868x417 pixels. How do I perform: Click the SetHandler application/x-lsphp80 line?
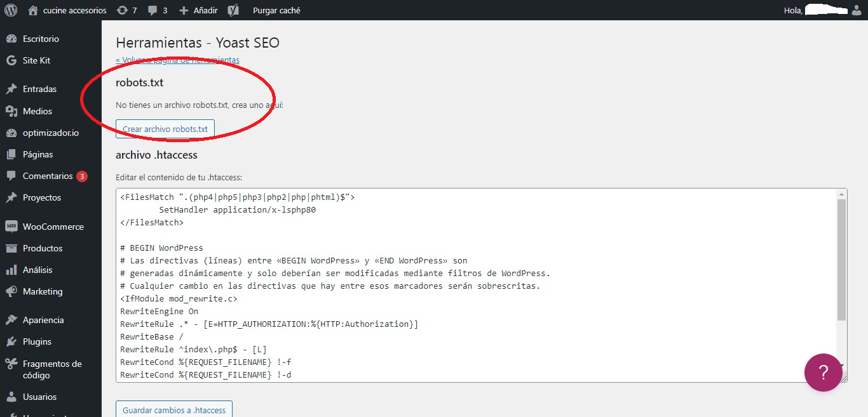click(x=237, y=209)
